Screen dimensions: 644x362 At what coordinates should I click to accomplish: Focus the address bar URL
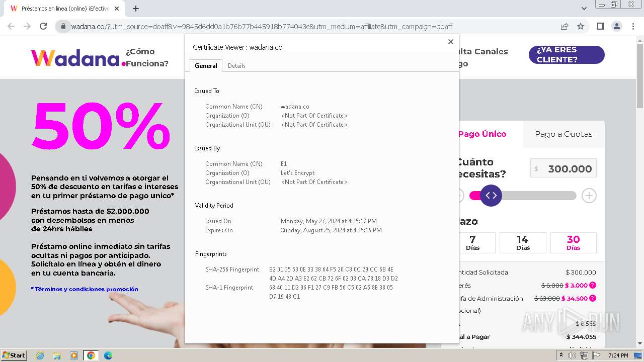262,27
